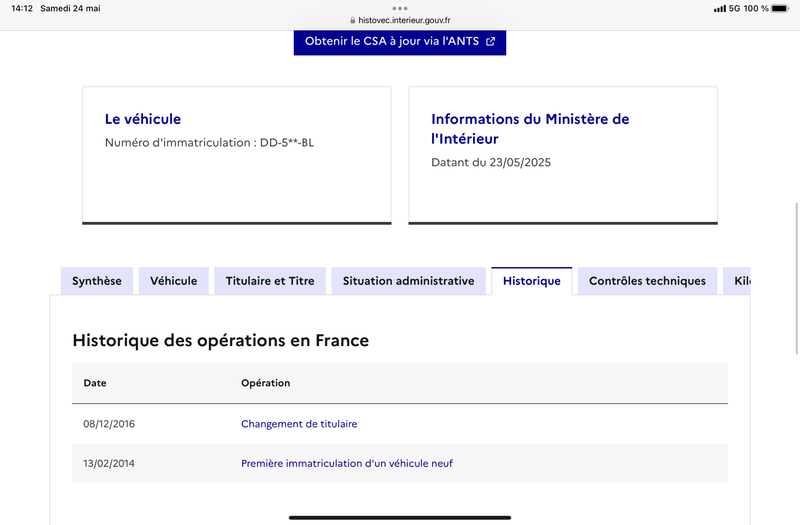
Task: Tap the lock icon beside the site address
Action: (x=353, y=20)
